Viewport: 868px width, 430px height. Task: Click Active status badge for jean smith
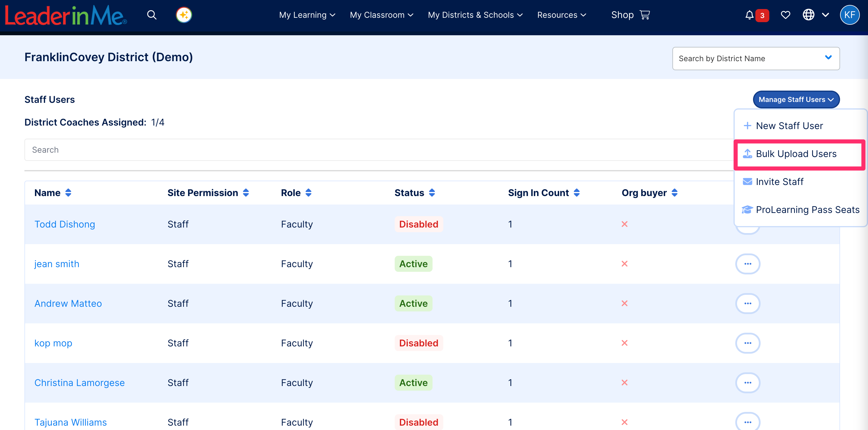(x=413, y=264)
